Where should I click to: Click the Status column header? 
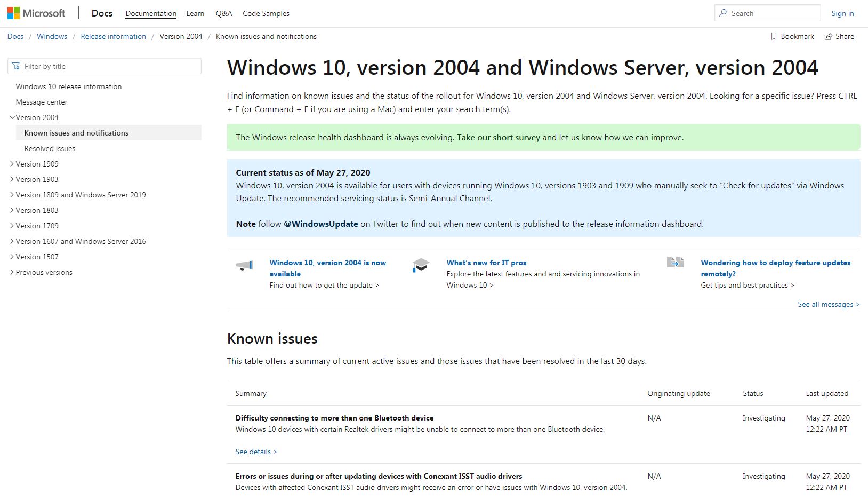[x=753, y=393]
